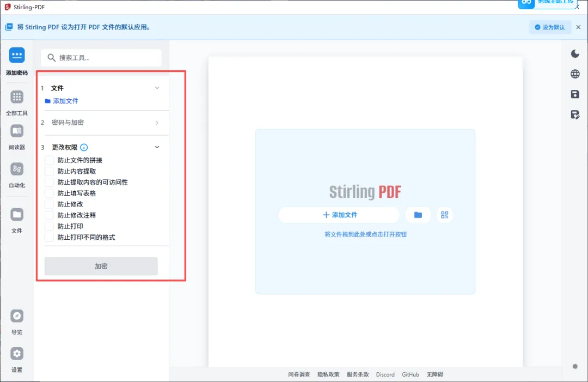Image resolution: width=588 pixels, height=382 pixels.
Task: Enable 防止打印 checkbox
Action: [x=49, y=226]
